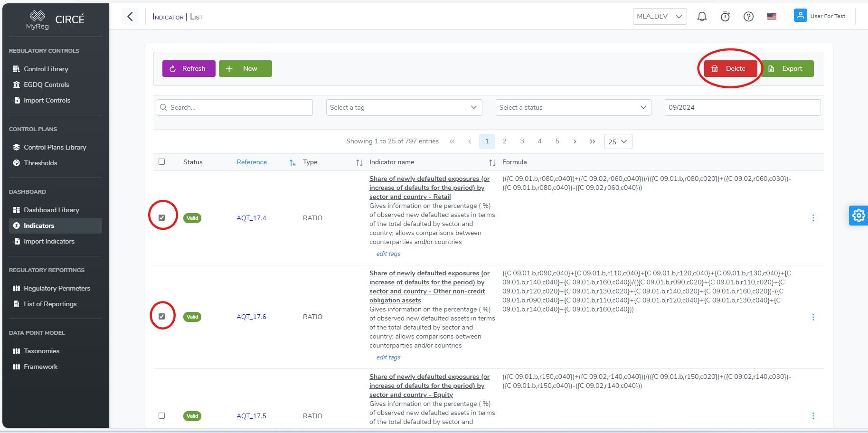Open the US flag language selector
Image resolution: width=868 pixels, height=433 pixels.
click(x=772, y=17)
